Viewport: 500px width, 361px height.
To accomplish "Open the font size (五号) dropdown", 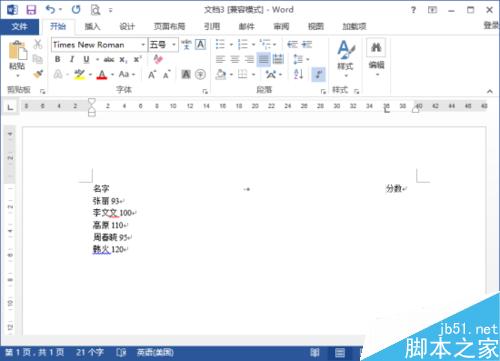I will pos(174,45).
